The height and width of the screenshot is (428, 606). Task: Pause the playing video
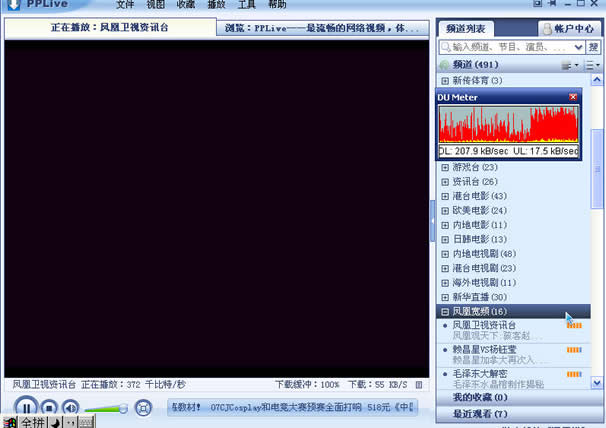pyautogui.click(x=26, y=408)
